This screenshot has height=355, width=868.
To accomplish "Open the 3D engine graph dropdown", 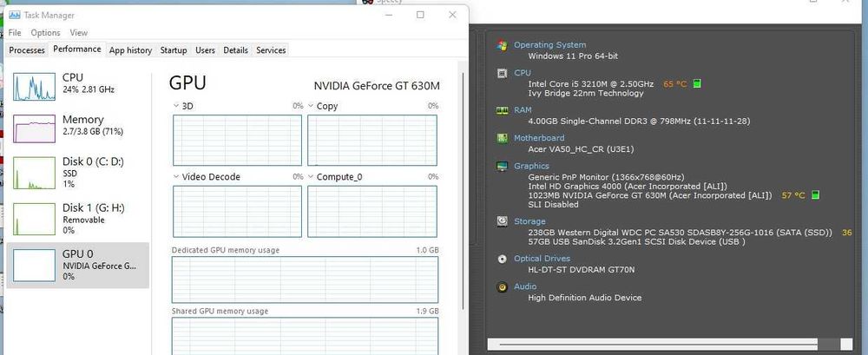I will point(176,106).
